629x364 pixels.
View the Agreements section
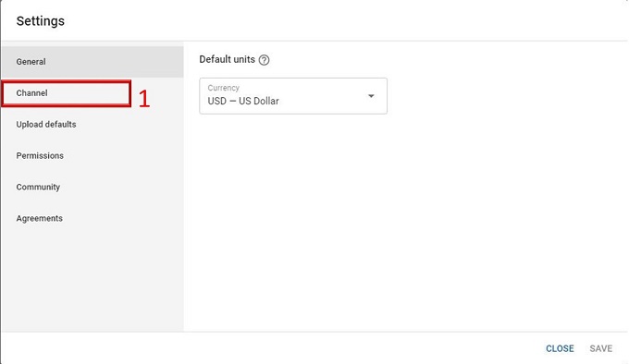pos(92,218)
